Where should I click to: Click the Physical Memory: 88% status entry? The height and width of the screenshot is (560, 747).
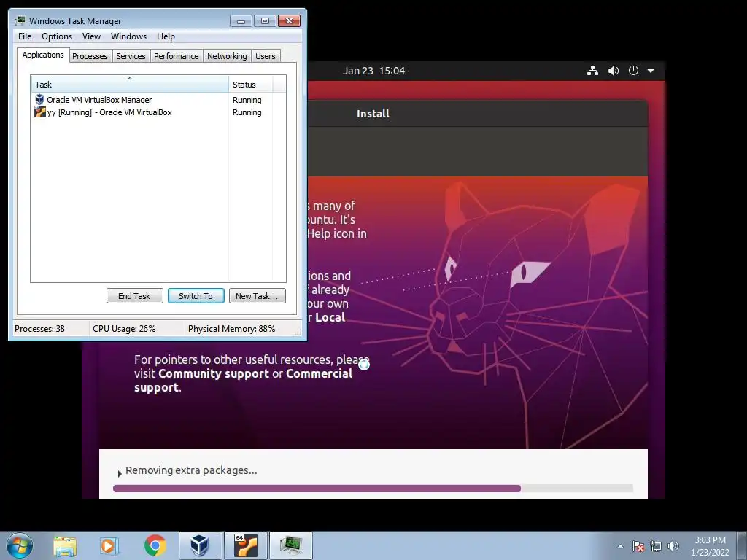pos(231,329)
